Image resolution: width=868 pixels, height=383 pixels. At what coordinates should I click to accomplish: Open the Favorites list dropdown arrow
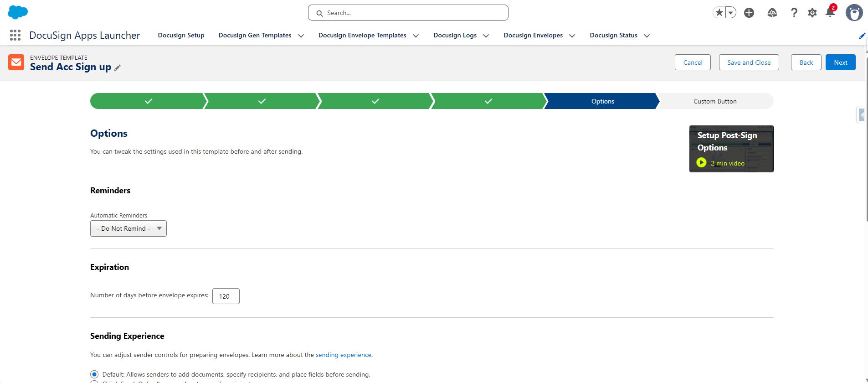(730, 13)
